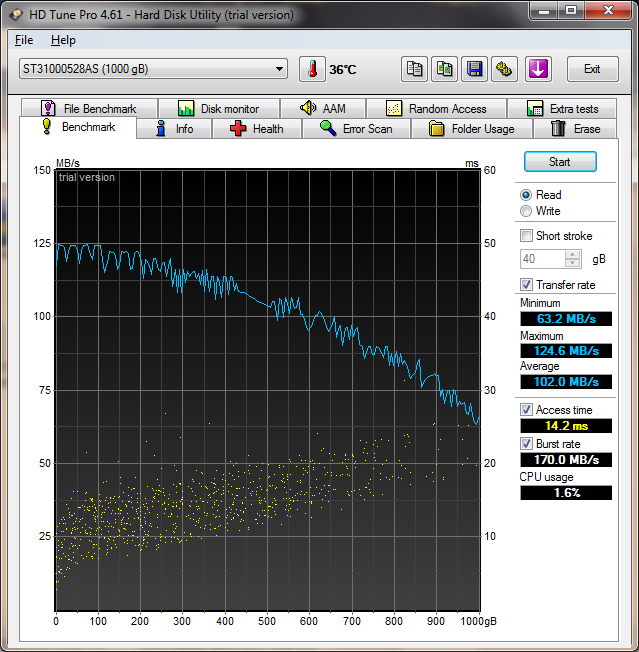This screenshot has width=639, height=652.
Task: Expand the ST31000528AS drive dropdown
Action: pyautogui.click(x=280, y=69)
